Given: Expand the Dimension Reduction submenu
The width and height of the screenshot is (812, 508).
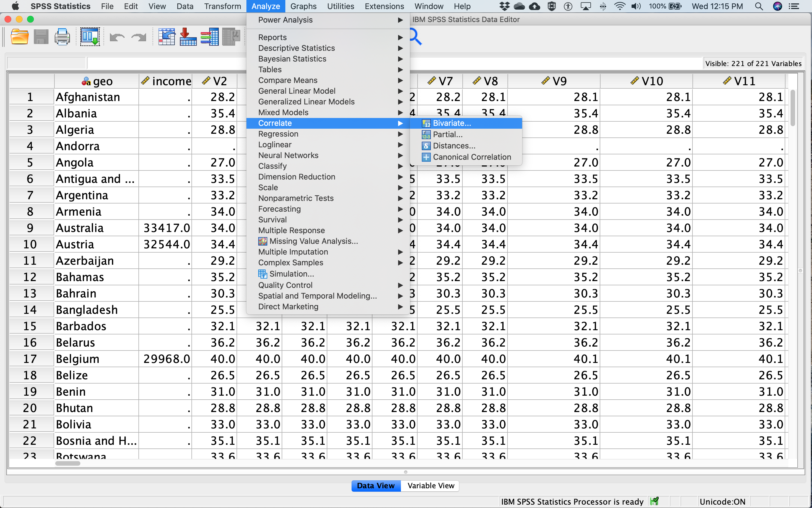Looking at the screenshot, I should [328, 177].
